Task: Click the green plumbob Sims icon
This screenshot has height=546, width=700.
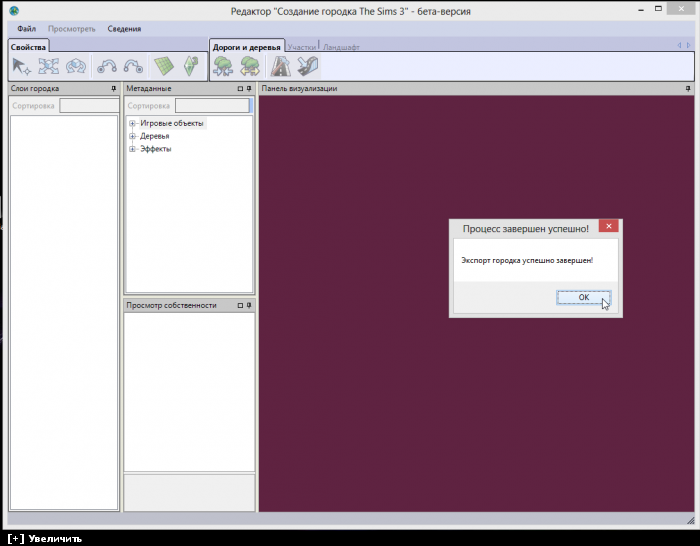Action: (x=191, y=66)
